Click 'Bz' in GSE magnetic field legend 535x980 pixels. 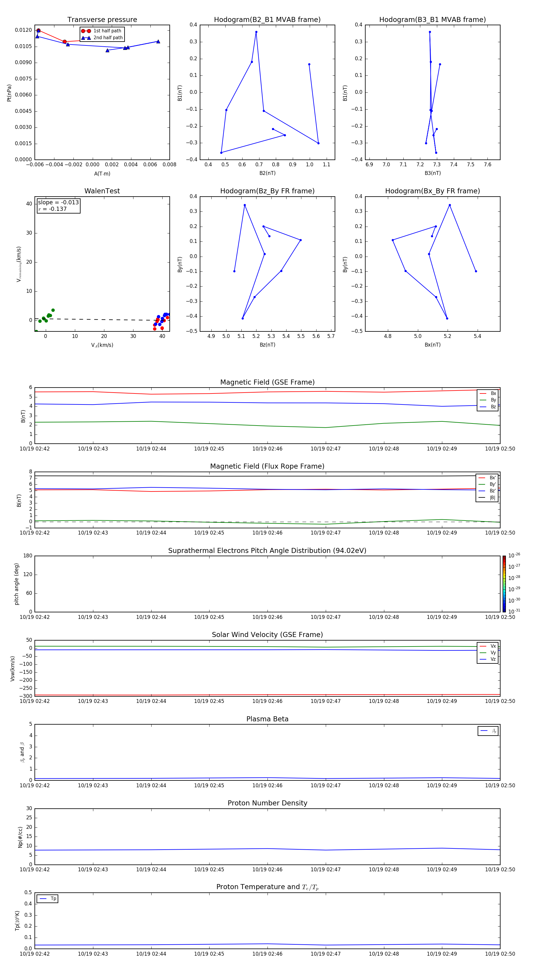tap(493, 407)
